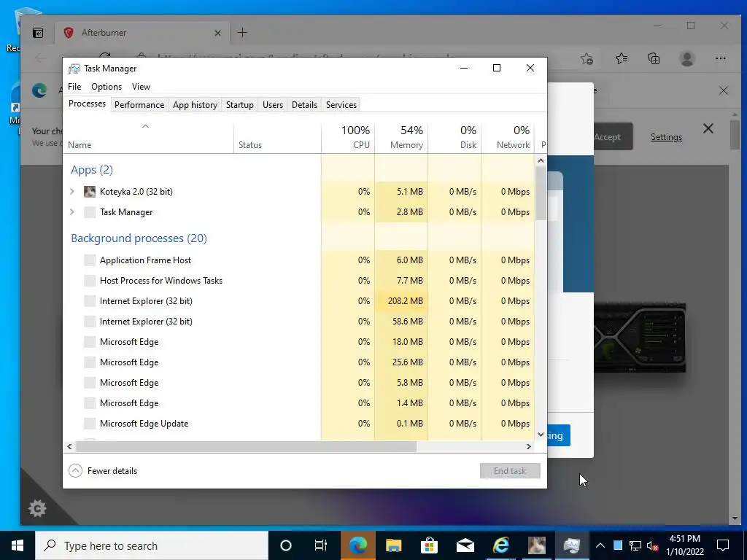Screen dimensions: 747x560
Task: Sort processes by Network column
Action: 508,137
